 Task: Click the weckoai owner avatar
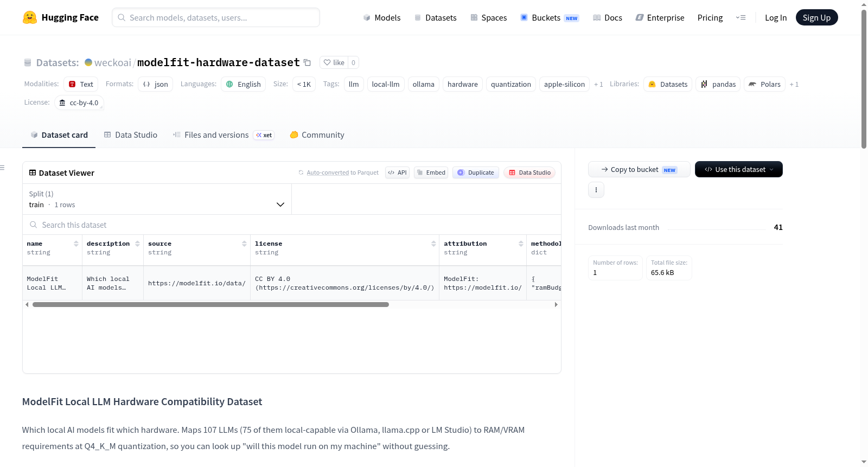click(x=88, y=62)
